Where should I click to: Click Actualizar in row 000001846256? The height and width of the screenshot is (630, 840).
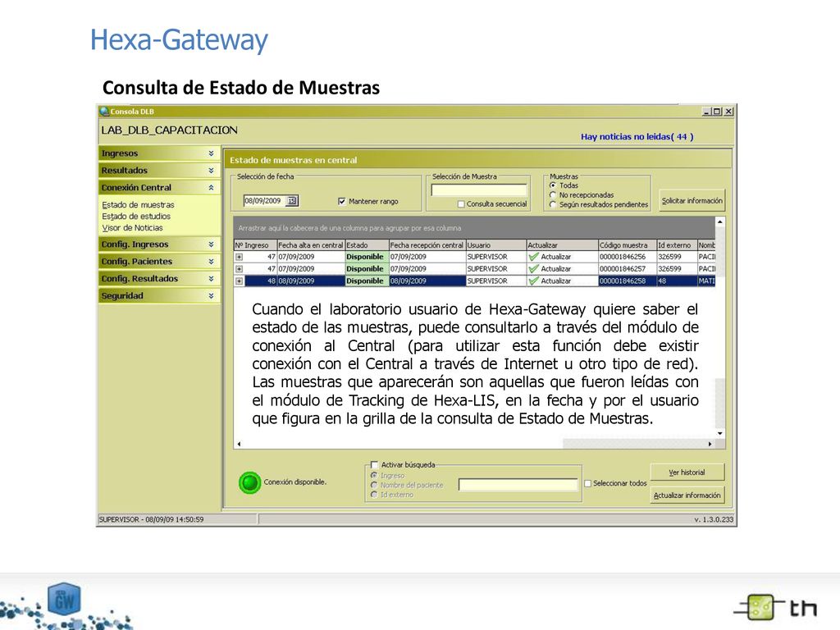tap(555, 257)
